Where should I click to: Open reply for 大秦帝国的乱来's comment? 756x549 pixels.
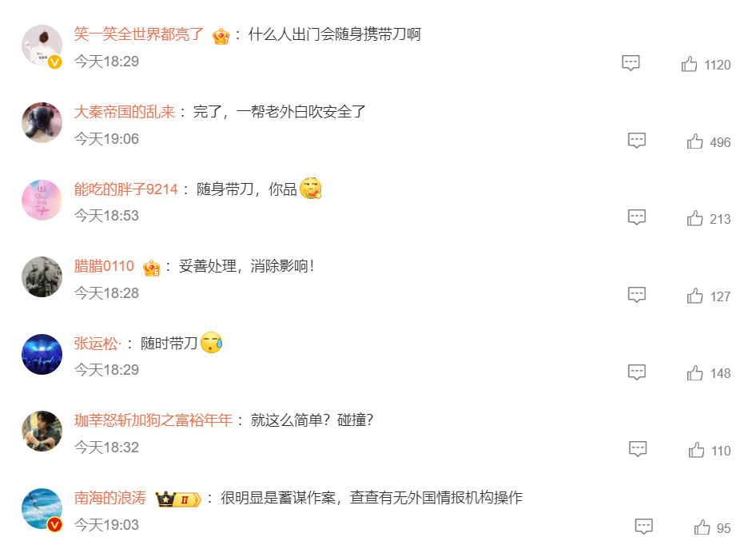(636, 141)
